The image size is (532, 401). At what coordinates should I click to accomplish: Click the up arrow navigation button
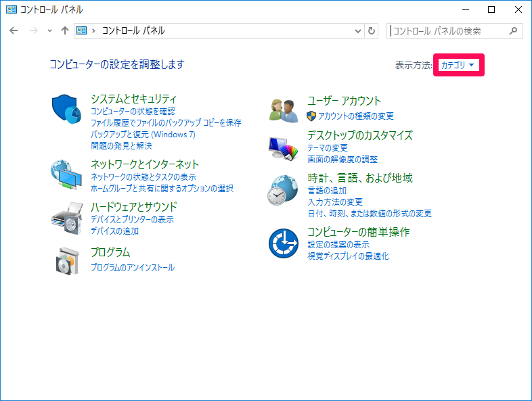[x=65, y=31]
